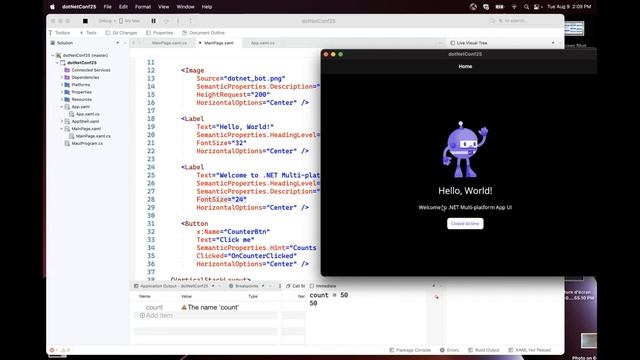Viewport: 640px width, 360px height.
Task: Click the Dependencies folder icon
Action: click(x=67, y=78)
